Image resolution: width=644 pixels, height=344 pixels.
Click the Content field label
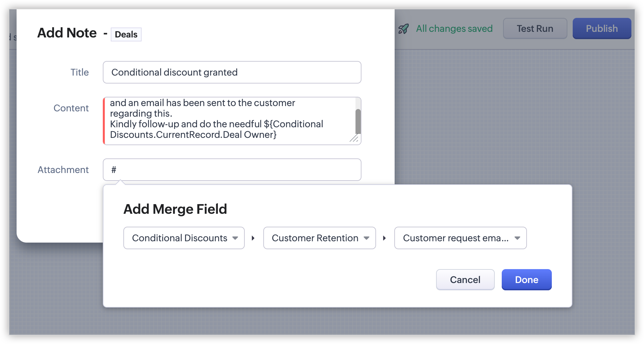71,108
